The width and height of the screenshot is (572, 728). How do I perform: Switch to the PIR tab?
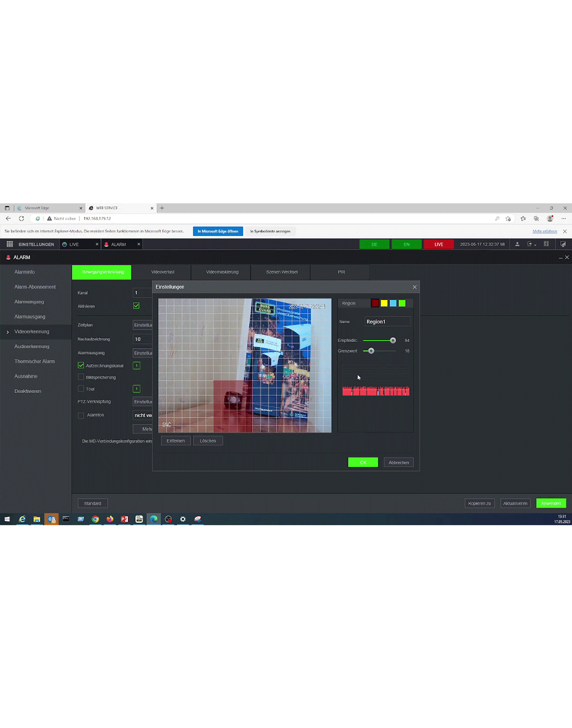[341, 272]
